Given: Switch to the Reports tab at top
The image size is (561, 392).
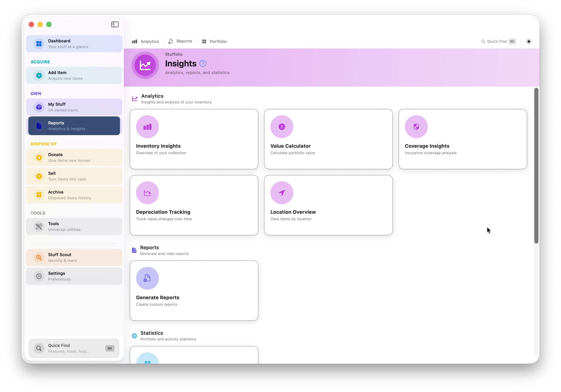Looking at the screenshot, I should [180, 41].
